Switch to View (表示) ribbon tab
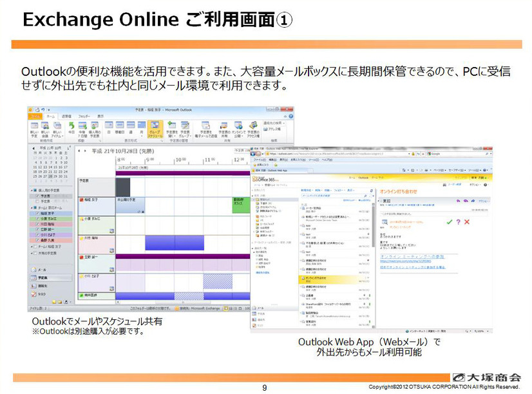This screenshot has height=394, width=532. [x=100, y=117]
